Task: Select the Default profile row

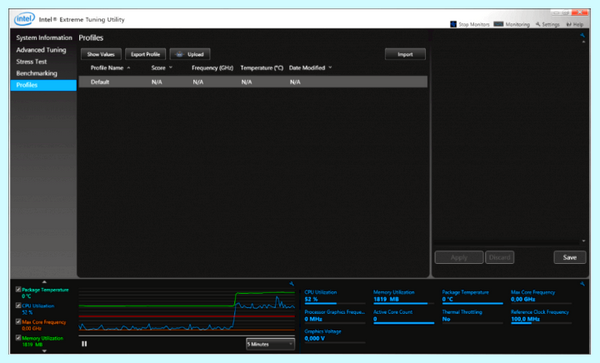Action: coord(253,82)
